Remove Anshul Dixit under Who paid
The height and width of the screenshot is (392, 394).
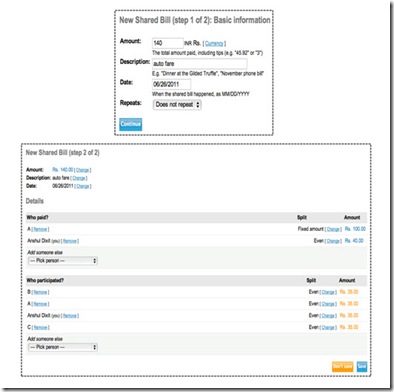[x=70, y=241]
